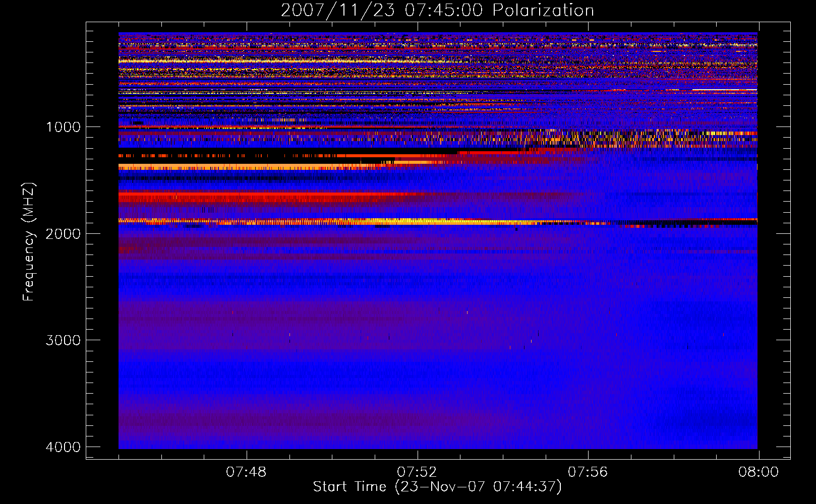Click the 07:48 time tick label

click(246, 472)
